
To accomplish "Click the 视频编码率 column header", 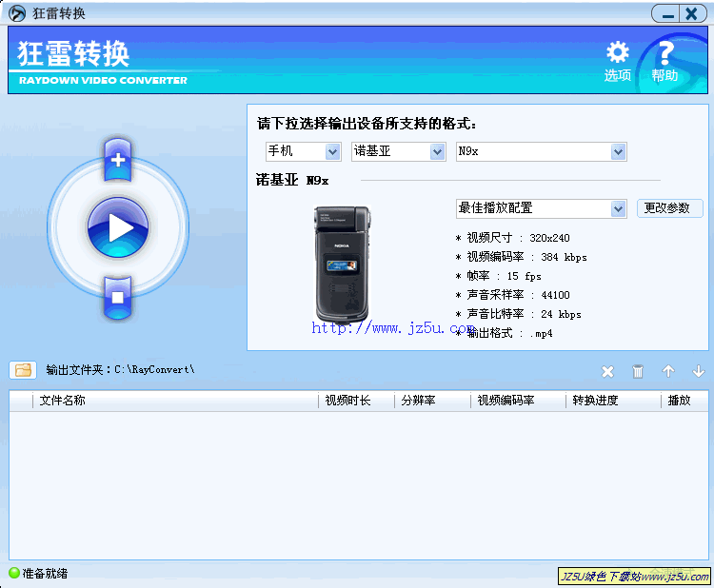I will pyautogui.click(x=518, y=401).
